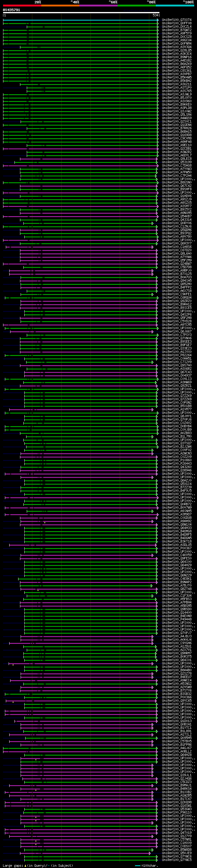The image size is (197, 868).
Task: Select hit label UniRef100_A3U211
Action: coord(177,84)
